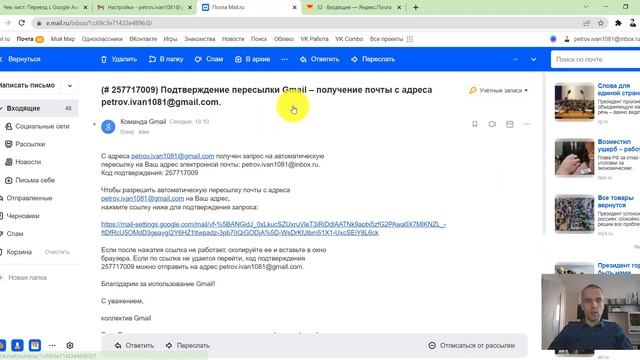Open the email's three-dot menu
640x360 pixels.
pos(527,124)
